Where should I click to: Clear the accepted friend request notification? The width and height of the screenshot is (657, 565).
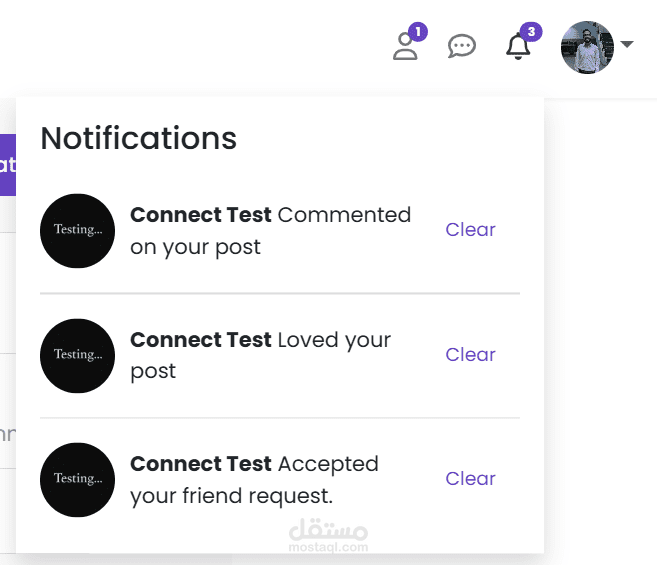click(470, 479)
